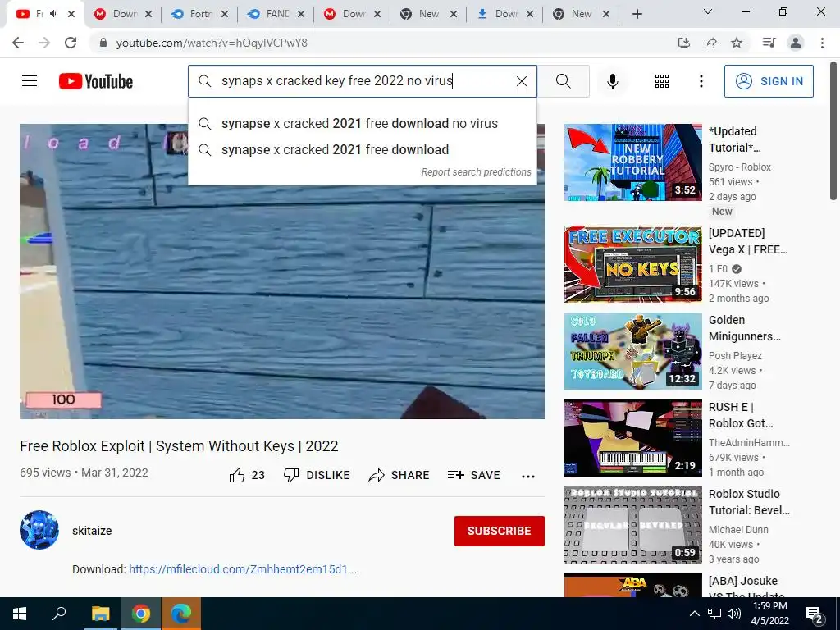This screenshot has width=840, height=630.
Task: Open the skitaize channel avatar
Action: point(39,530)
